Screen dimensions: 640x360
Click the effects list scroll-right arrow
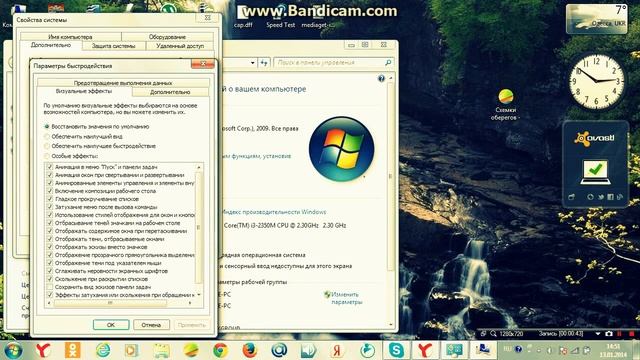(190, 303)
